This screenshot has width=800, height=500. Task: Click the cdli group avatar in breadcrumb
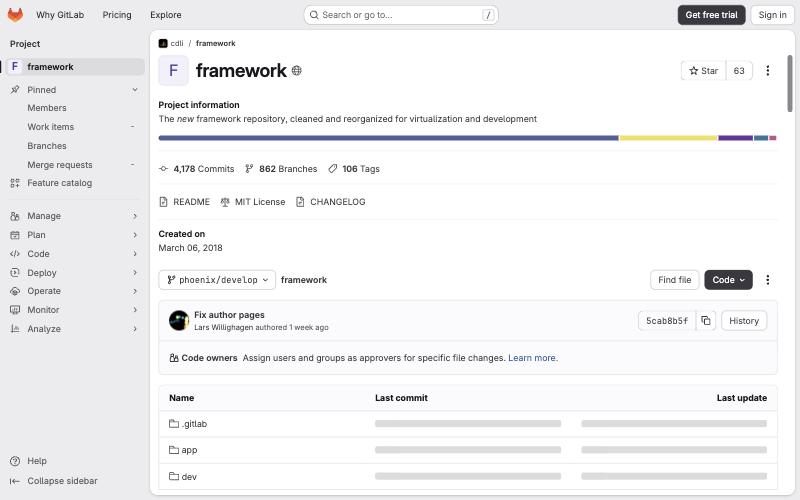(x=163, y=43)
